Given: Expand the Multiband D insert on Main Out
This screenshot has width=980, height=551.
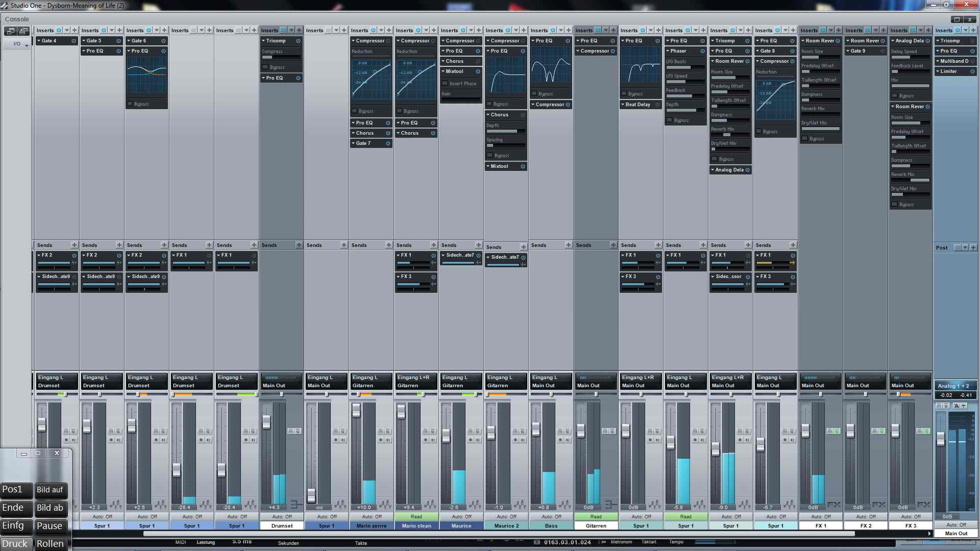Looking at the screenshot, I should (937, 61).
